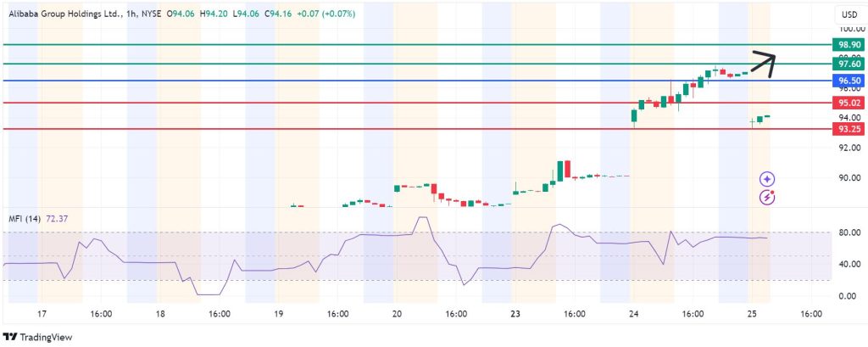Viewport: 868px width, 347px height.
Task: Click date label 17 on time axis
Action: [x=42, y=314]
